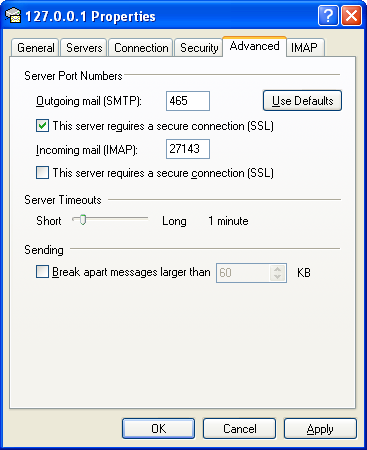This screenshot has width=367, height=450.
Task: Click the Outgoing mail SMTP port field
Action: (188, 101)
